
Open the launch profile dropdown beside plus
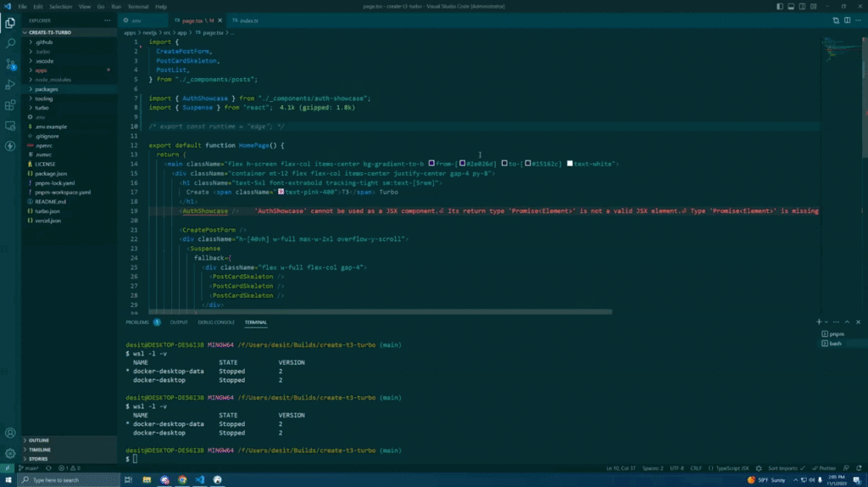(826, 322)
